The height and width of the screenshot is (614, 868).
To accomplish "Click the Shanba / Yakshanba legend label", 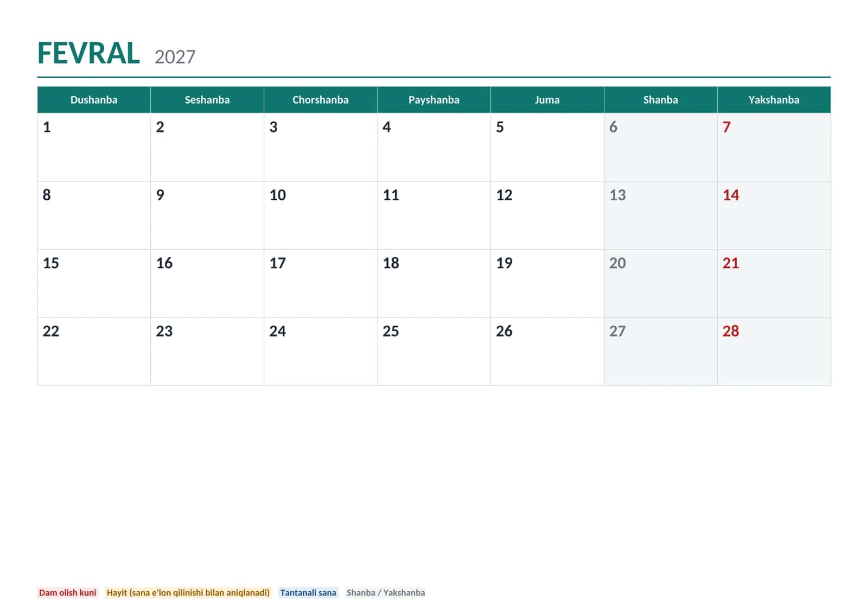I will [x=386, y=593].
